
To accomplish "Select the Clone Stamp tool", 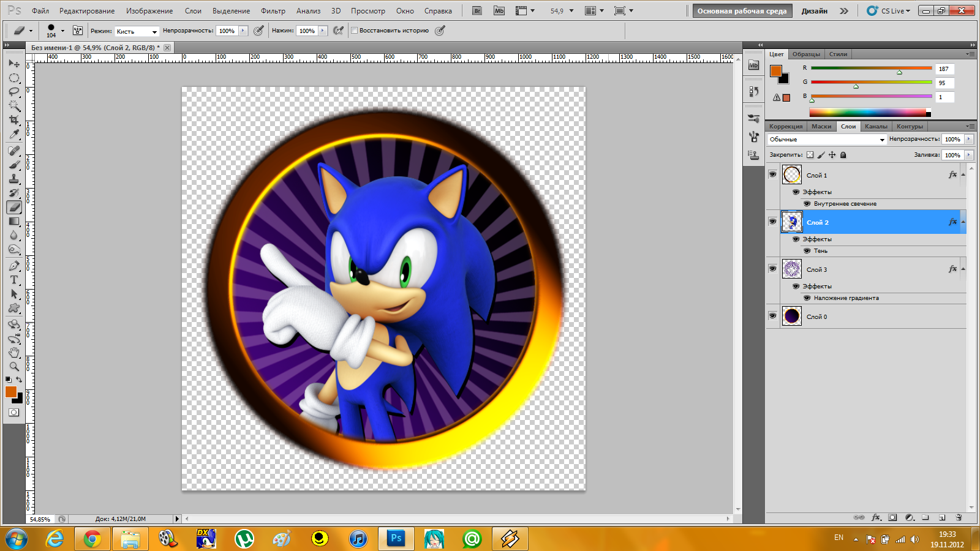I will click(14, 179).
